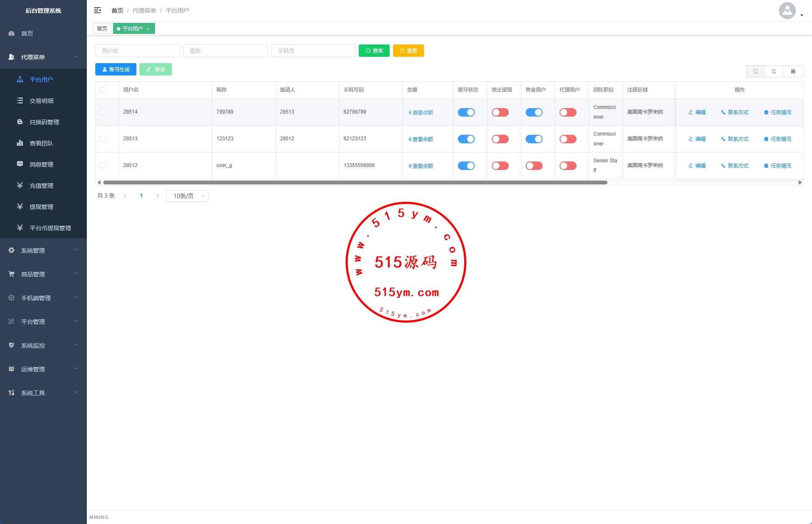Check the checkbox for user 28513

coord(103,139)
